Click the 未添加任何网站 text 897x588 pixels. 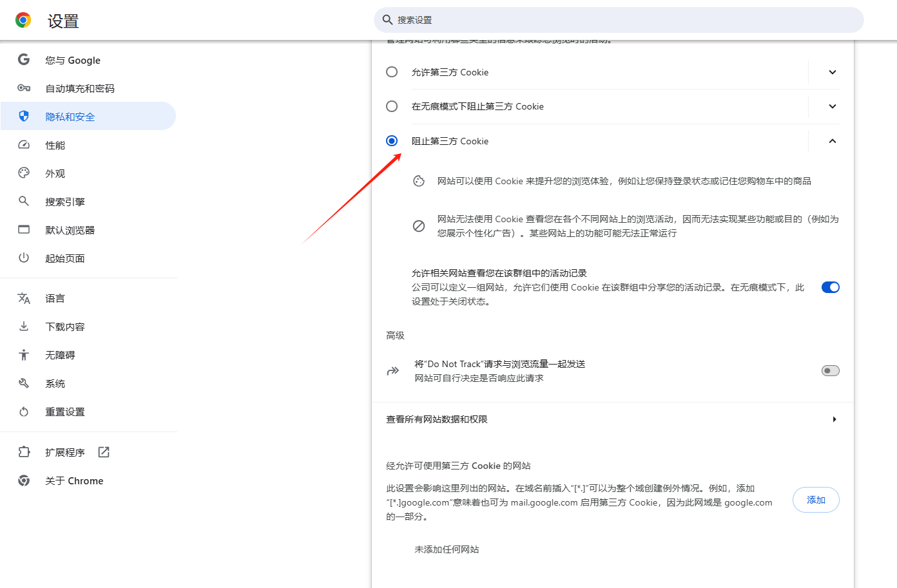point(447,549)
